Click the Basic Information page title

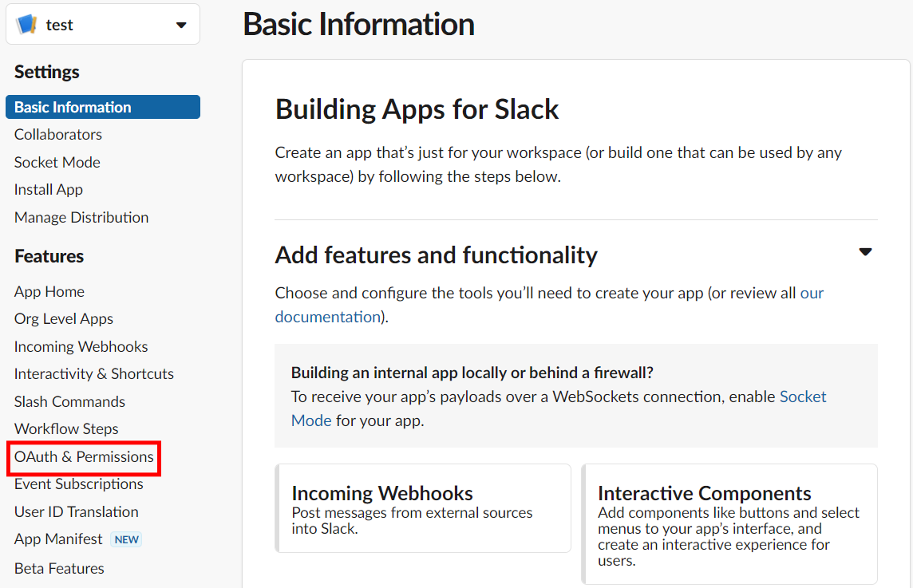point(358,25)
